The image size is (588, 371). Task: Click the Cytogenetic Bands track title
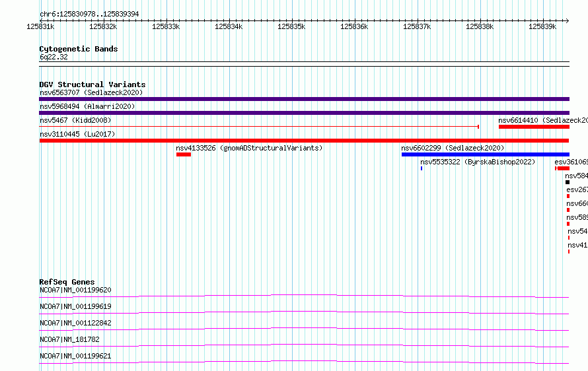(x=79, y=49)
